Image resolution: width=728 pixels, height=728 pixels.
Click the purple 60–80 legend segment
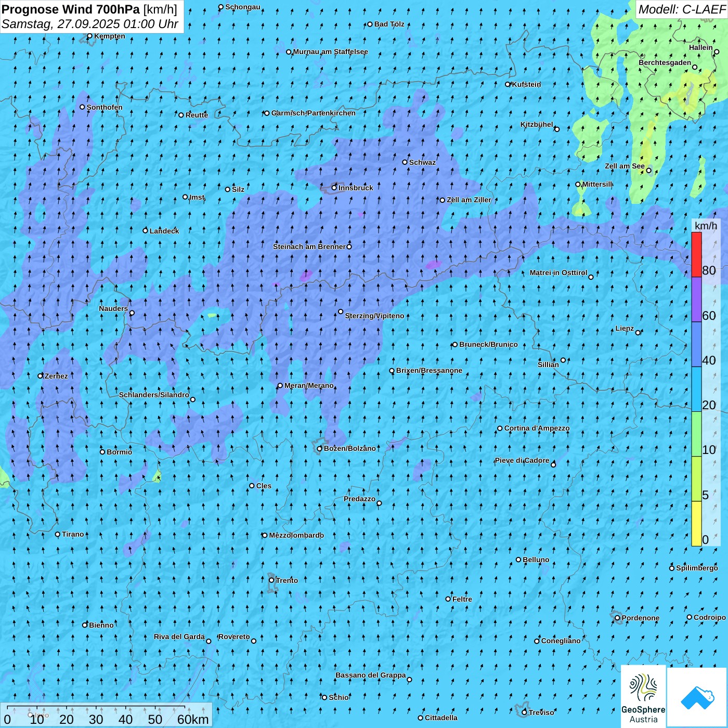696,300
